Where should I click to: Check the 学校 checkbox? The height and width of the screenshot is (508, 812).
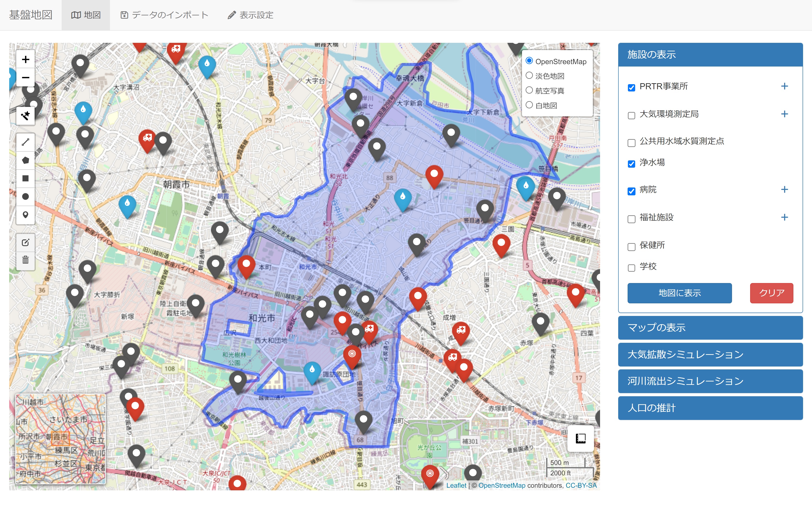(x=631, y=268)
